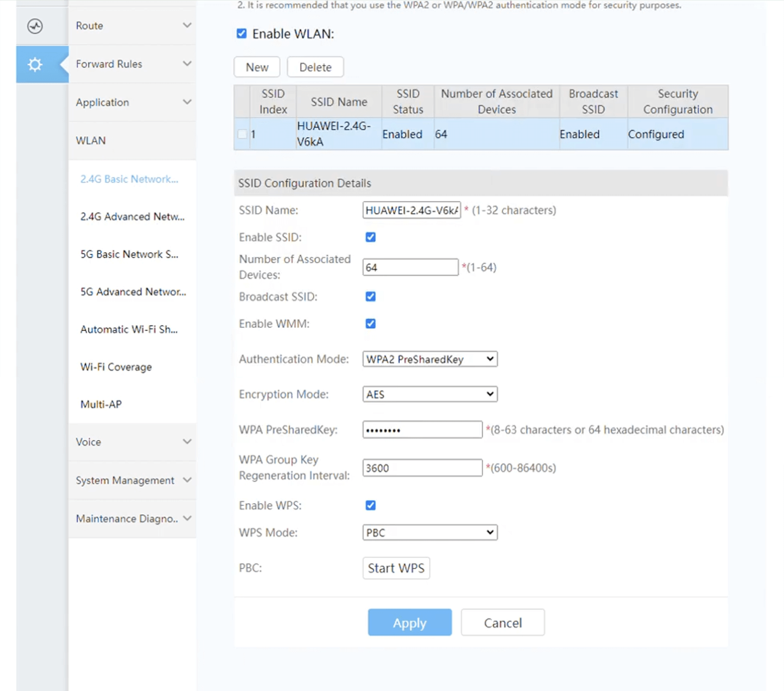The height and width of the screenshot is (691, 784).
Task: Uncheck the Broadcast SSID checkbox
Action: click(371, 296)
